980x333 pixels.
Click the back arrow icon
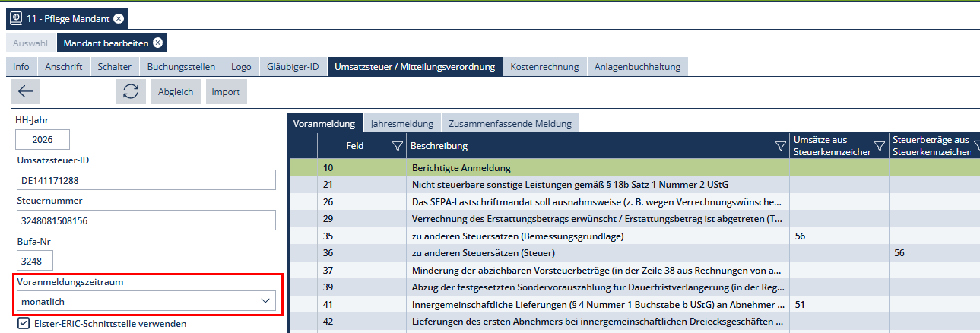[x=26, y=92]
